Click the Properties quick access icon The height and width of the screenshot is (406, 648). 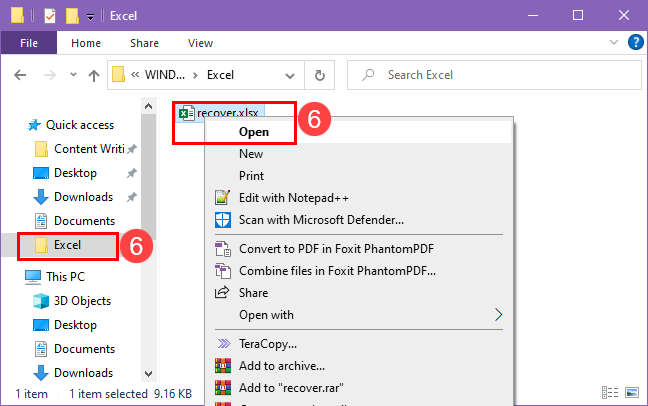point(50,16)
